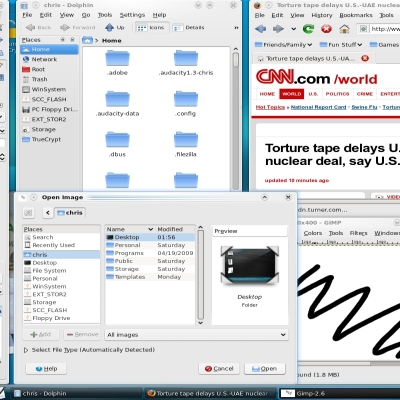
Task: Open Dolphin Go menu
Action: (86, 15)
